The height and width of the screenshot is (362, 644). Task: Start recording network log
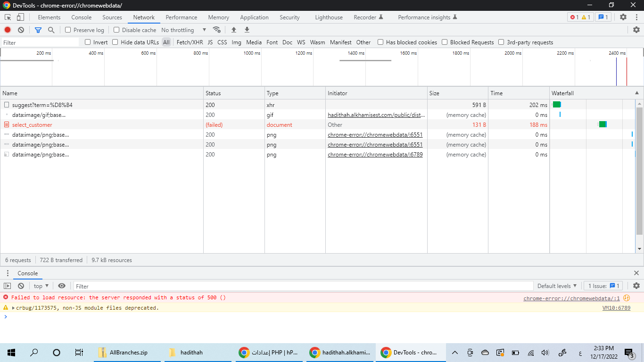tap(7, 30)
